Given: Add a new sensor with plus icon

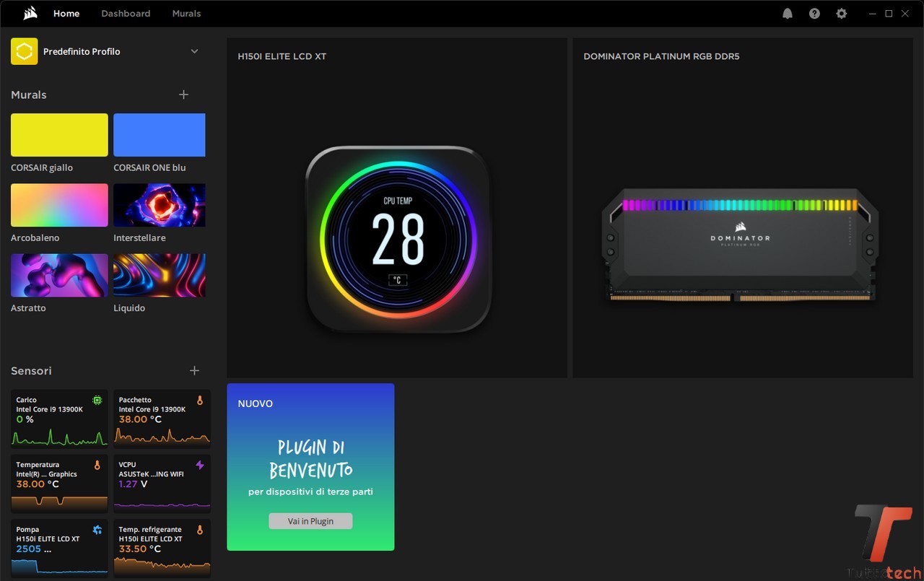Looking at the screenshot, I should [194, 370].
